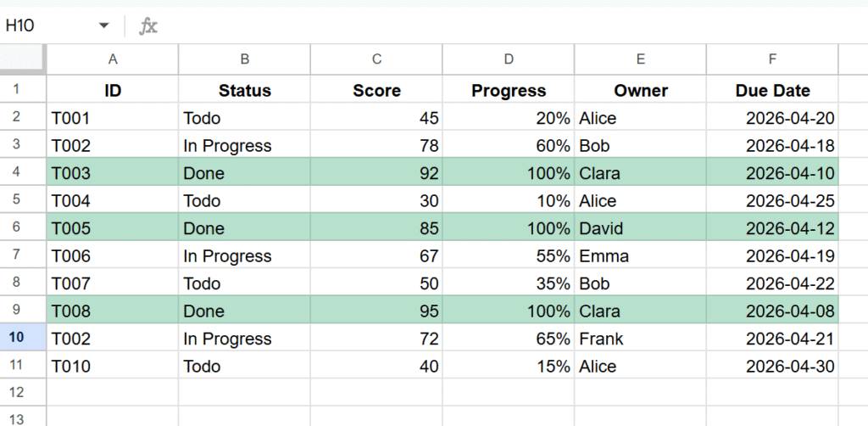Click the Score cell with 95

pyautogui.click(x=377, y=311)
